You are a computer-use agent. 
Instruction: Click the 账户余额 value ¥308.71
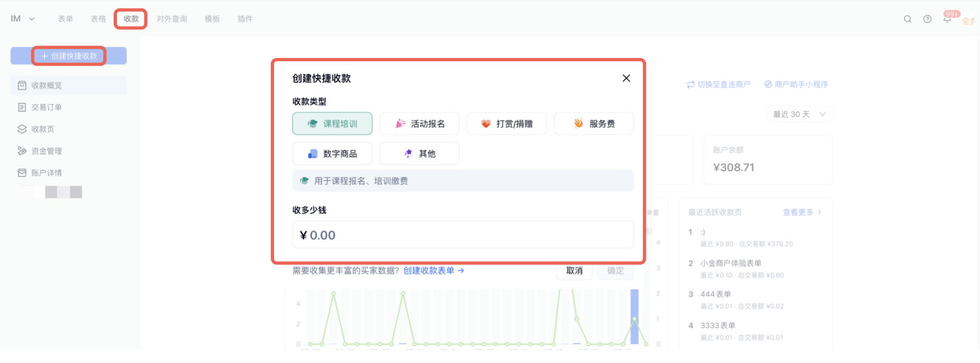(734, 167)
